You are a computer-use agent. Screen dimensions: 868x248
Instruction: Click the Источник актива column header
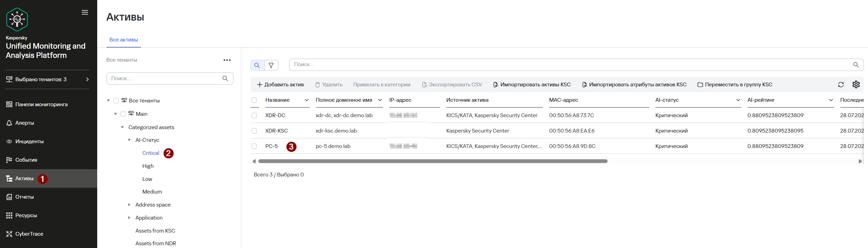point(467,100)
